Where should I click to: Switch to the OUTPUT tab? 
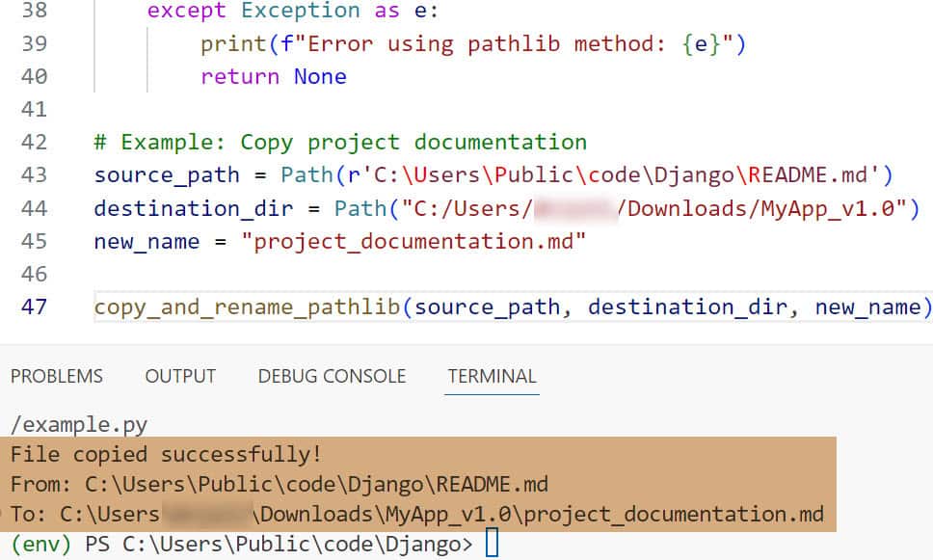click(x=180, y=376)
